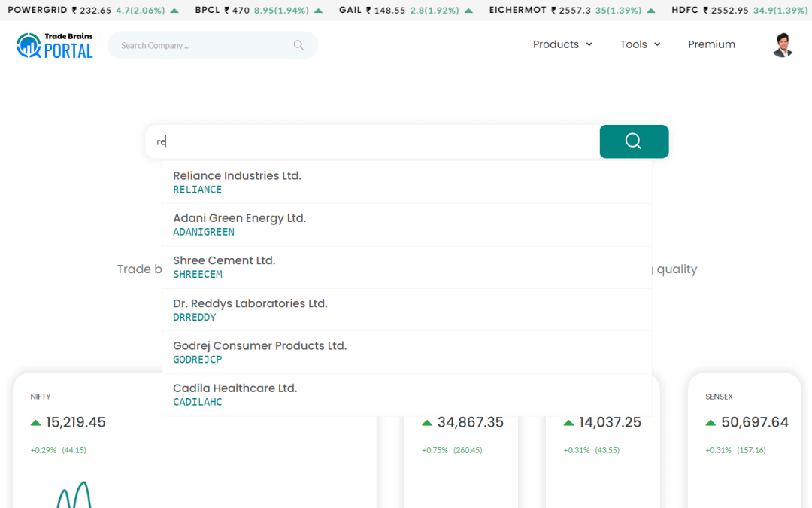The height and width of the screenshot is (508, 812).
Task: Click the EICHERMOT ticker entry
Action: tap(572, 11)
